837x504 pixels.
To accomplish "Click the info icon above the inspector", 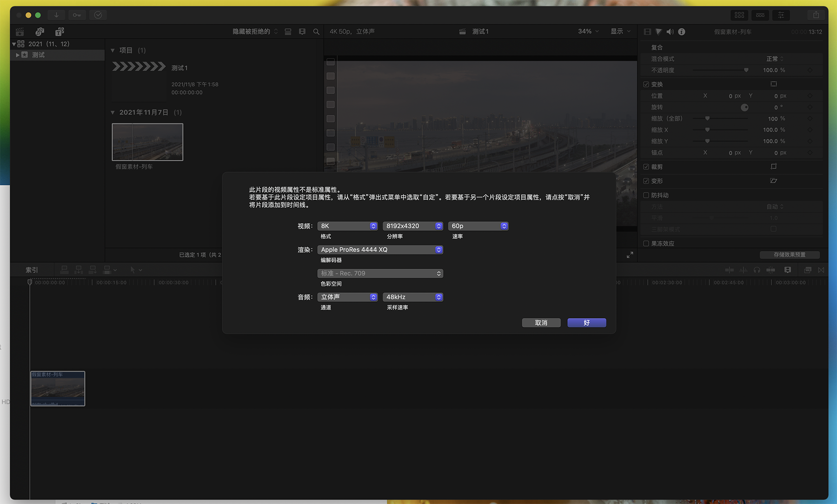I will click(682, 32).
